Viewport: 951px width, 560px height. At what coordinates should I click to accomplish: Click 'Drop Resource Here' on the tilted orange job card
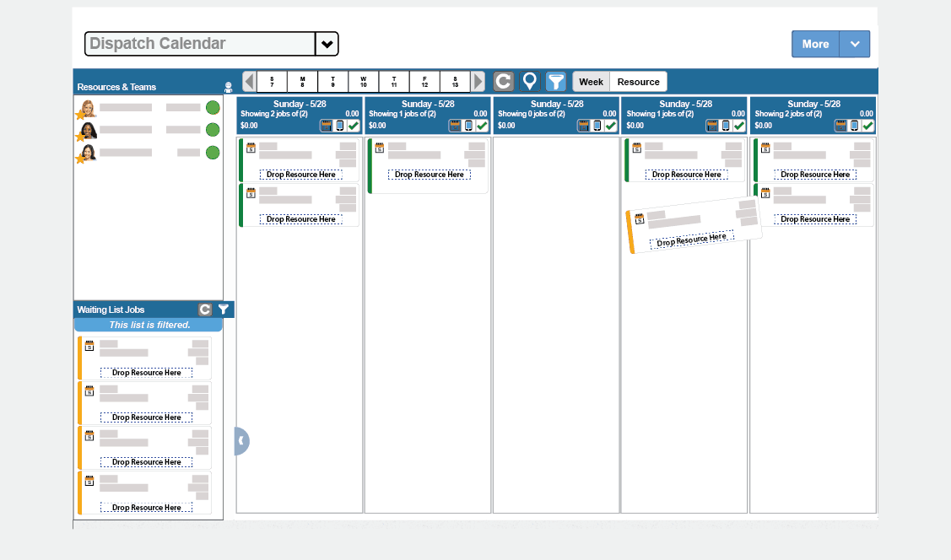(x=691, y=240)
